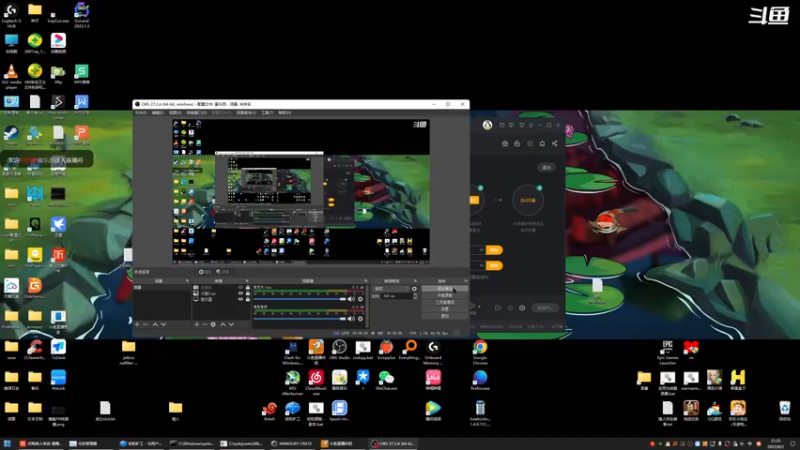Click first audio channel volume slider

(299, 299)
